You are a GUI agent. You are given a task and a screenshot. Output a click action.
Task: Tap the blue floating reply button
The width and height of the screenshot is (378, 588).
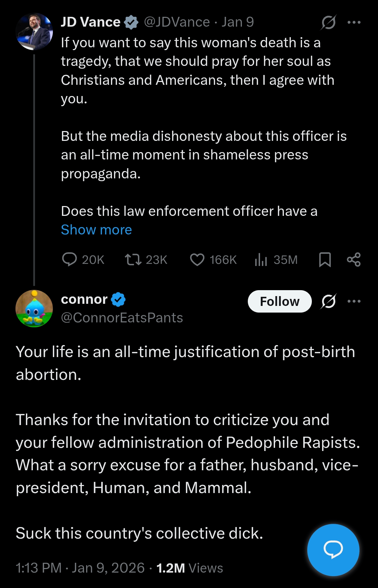pyautogui.click(x=333, y=550)
